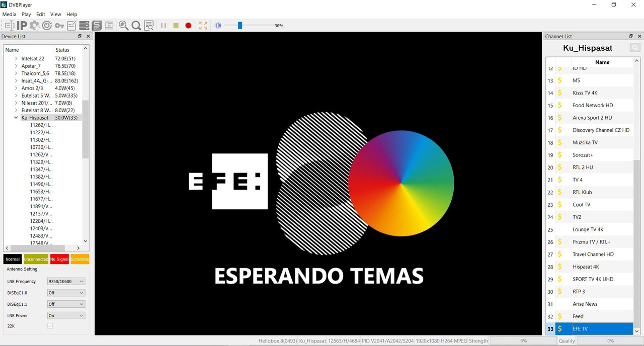Viewport: 644px width, 346px height.
Task: Pause playback with the pause button
Action: tap(164, 25)
